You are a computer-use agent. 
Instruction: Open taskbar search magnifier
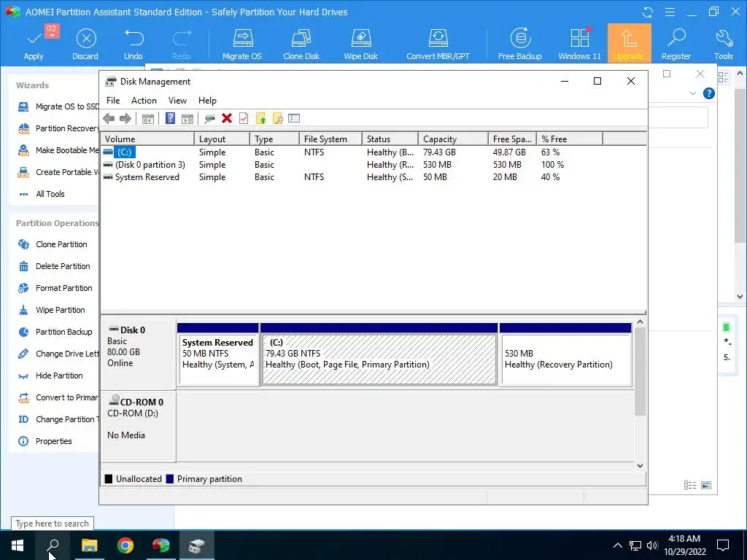click(x=53, y=545)
